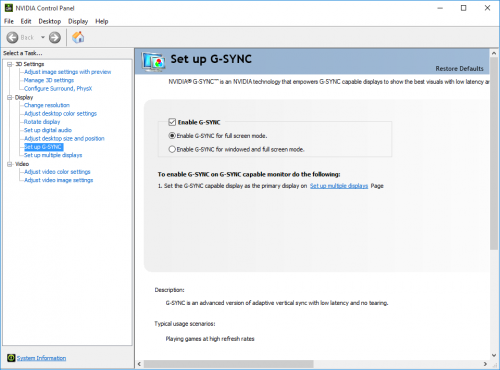Open Adjust desktop color settings

[60, 114]
